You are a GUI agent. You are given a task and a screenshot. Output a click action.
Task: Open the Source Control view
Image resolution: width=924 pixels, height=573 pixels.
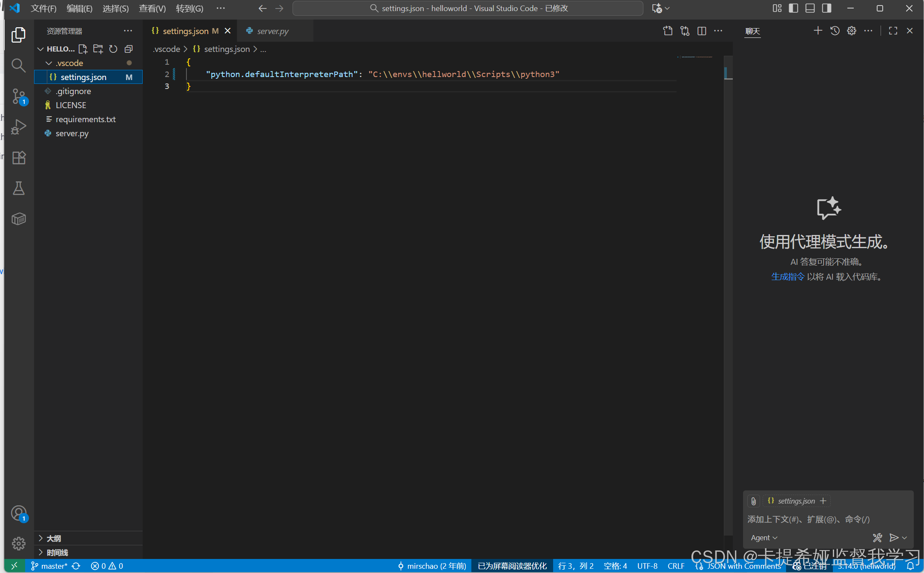click(x=18, y=96)
